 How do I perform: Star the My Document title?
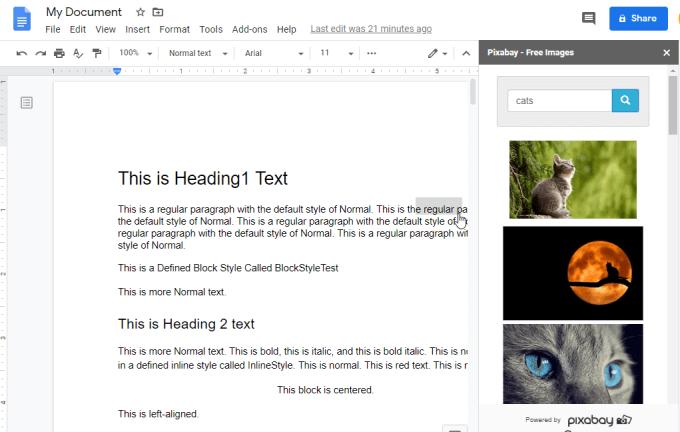click(x=140, y=12)
